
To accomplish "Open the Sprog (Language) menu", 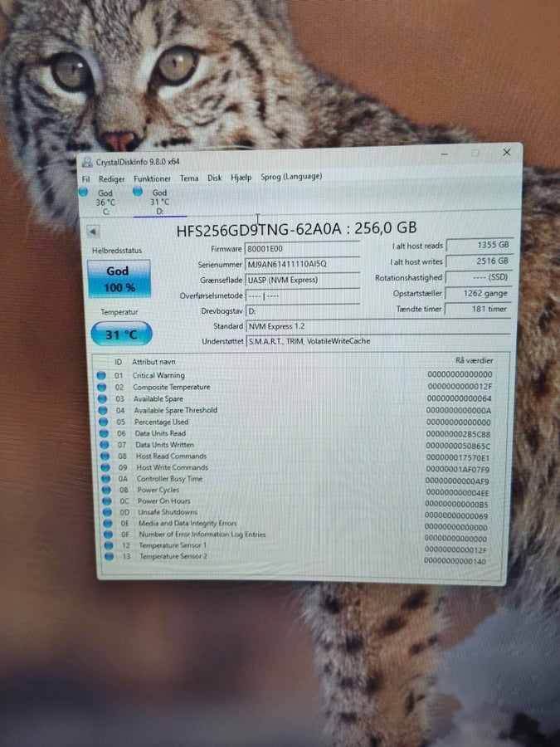I will (x=291, y=177).
